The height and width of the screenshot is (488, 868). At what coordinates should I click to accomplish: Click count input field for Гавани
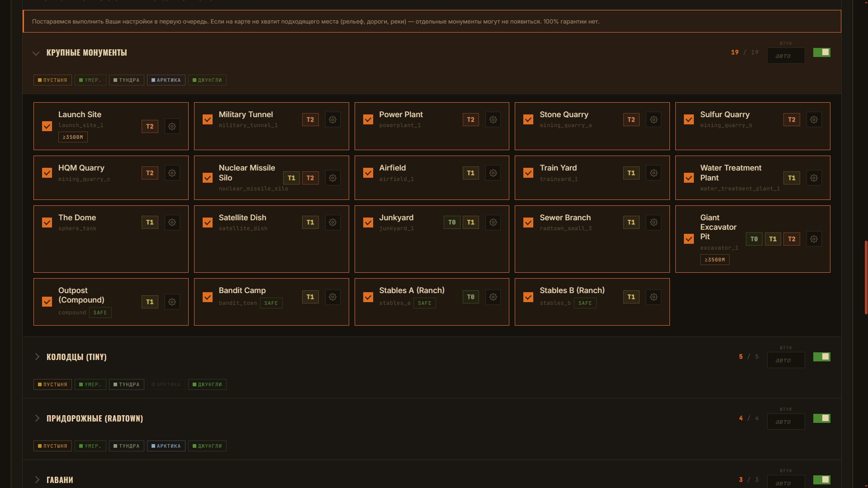click(x=786, y=482)
